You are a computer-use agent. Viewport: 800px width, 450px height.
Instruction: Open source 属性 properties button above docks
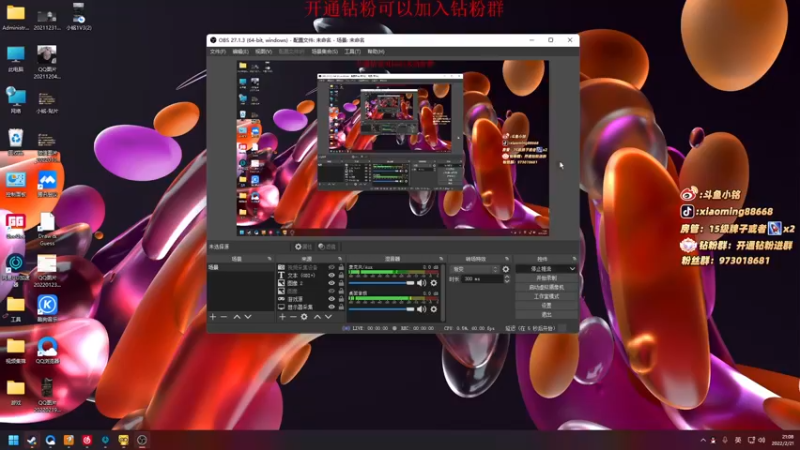(303, 246)
